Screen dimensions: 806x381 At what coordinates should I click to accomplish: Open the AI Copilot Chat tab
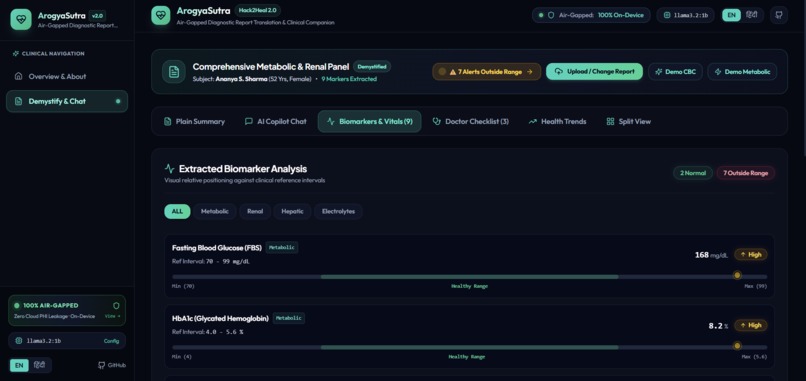point(276,122)
